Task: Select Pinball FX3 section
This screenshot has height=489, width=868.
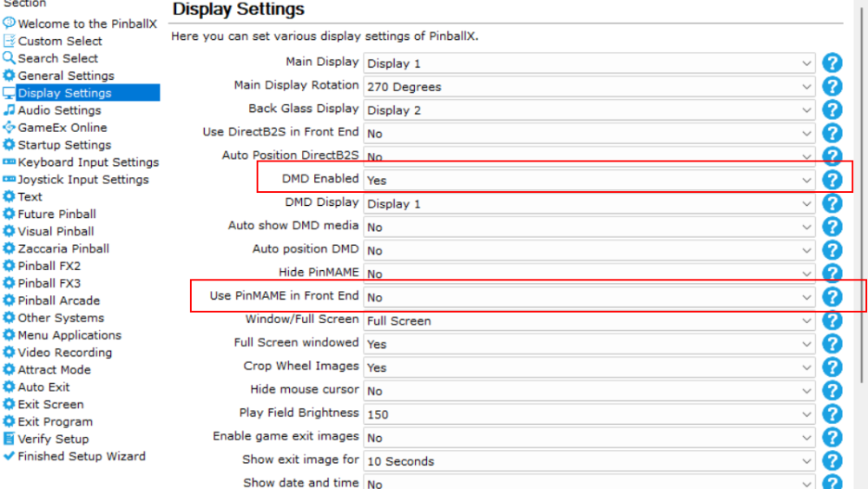Action: [49, 283]
